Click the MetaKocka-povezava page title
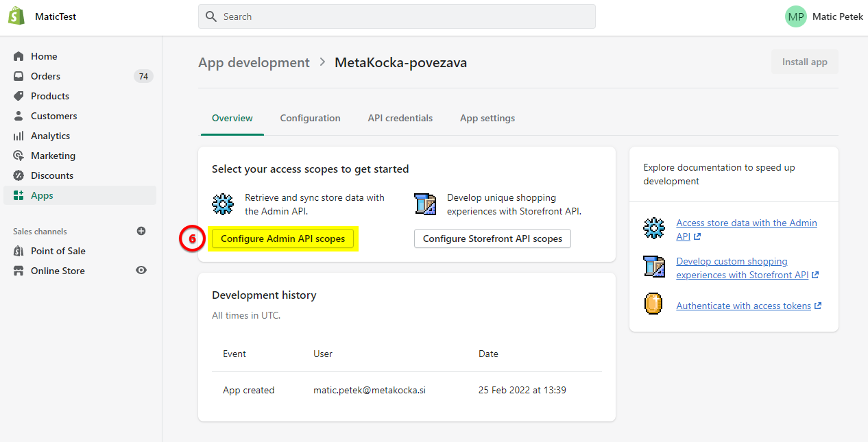This screenshot has height=442, width=868. [x=400, y=62]
